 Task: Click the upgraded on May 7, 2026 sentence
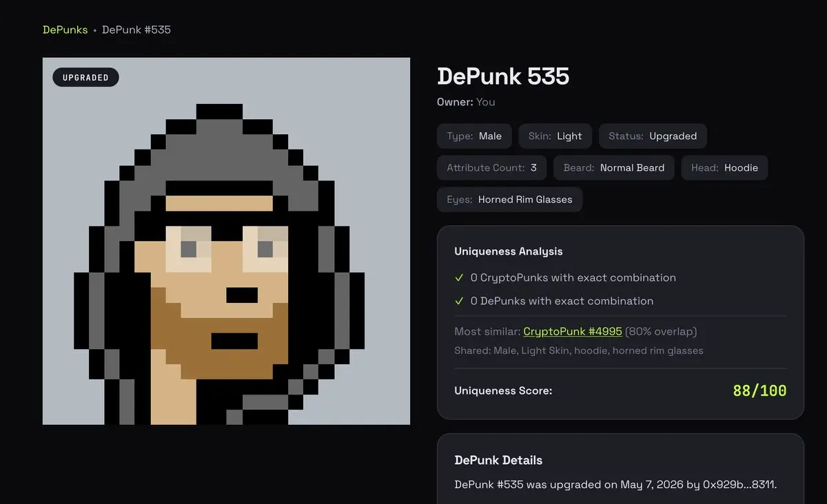[x=615, y=485]
